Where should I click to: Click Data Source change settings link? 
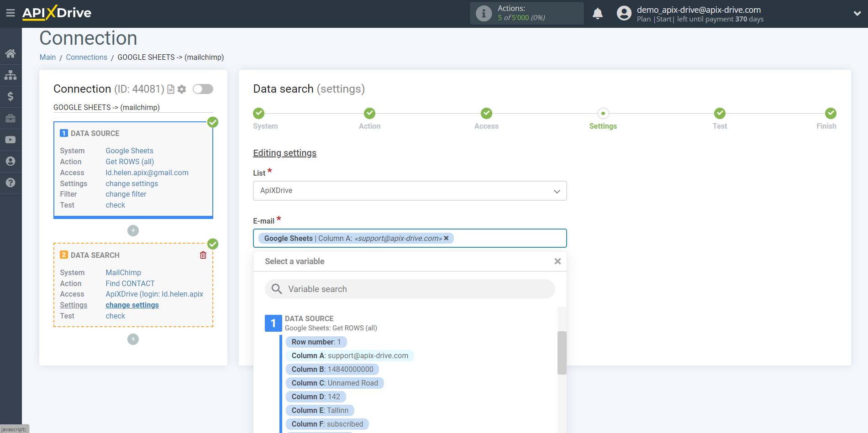[132, 183]
